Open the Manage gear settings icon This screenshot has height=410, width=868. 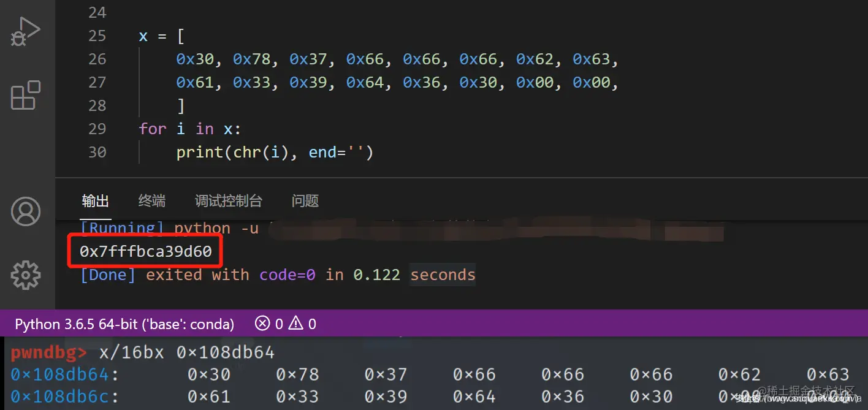point(26,275)
